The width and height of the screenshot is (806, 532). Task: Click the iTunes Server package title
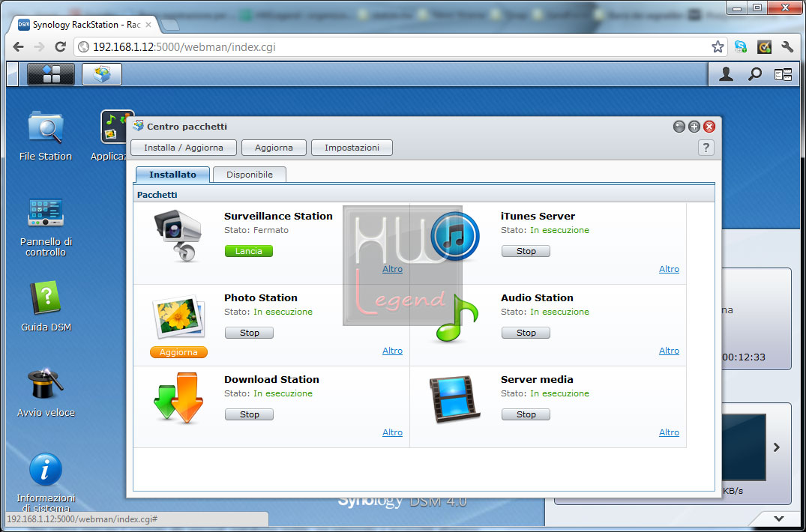[538, 217]
